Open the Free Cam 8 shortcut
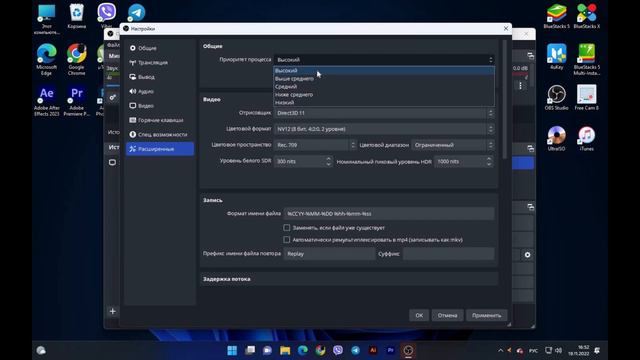Viewport: 640px width, 360px height. (x=587, y=98)
